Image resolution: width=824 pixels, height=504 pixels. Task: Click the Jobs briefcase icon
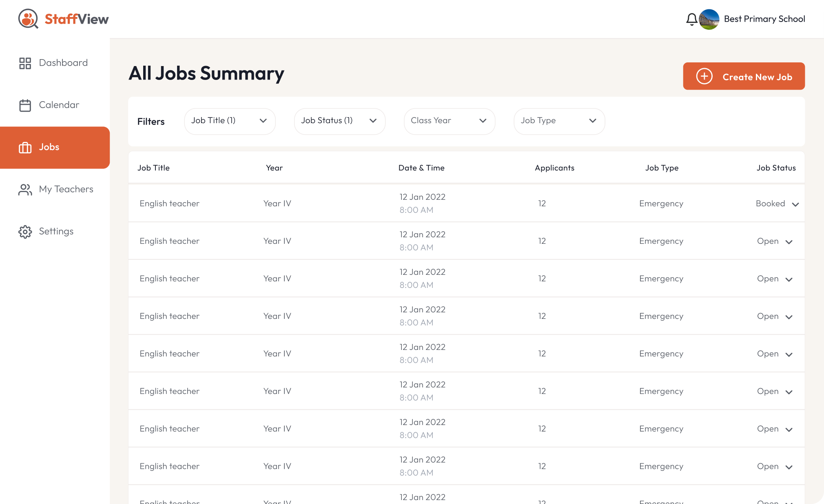tap(25, 147)
